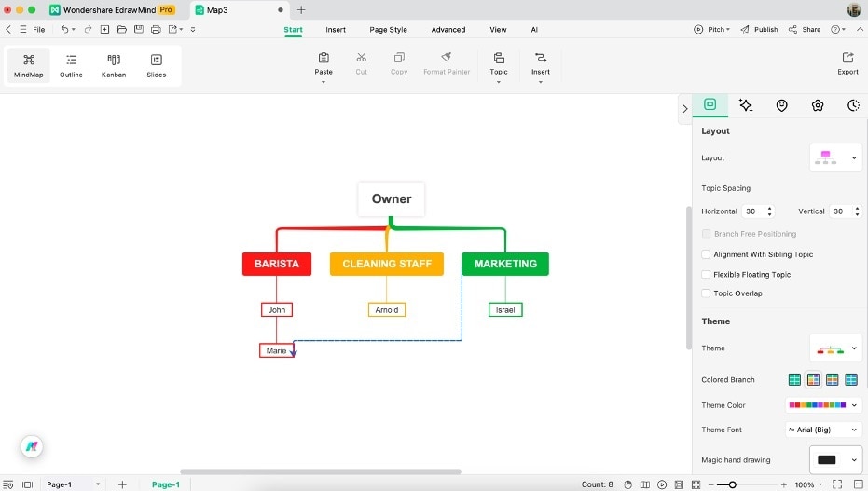This screenshot has width=868, height=491.
Task: Select the layout style panel tab
Action: click(710, 104)
